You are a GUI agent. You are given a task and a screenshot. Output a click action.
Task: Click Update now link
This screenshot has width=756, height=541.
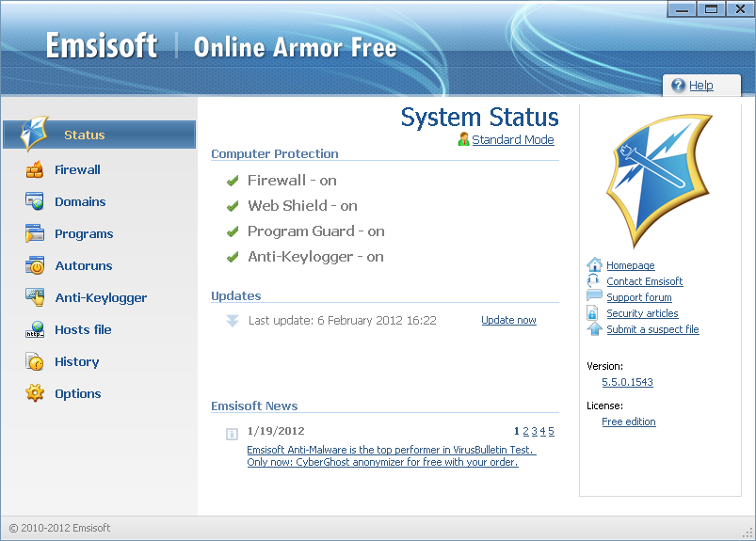508,320
